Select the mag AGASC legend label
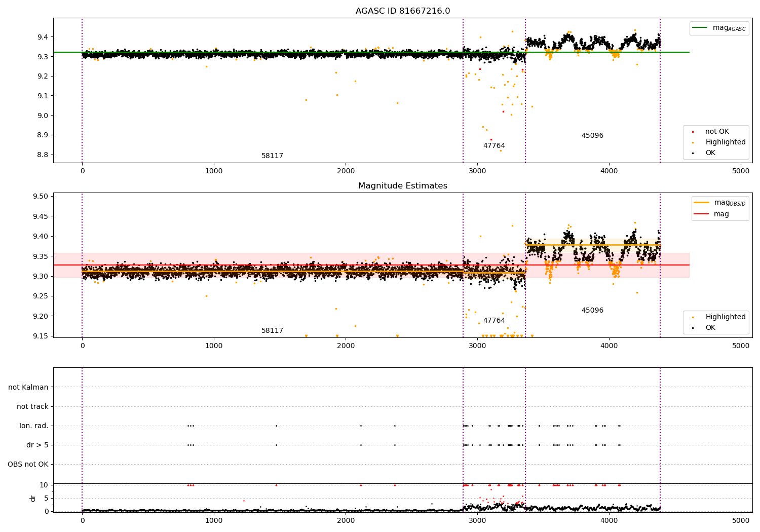The image size is (760, 532). point(729,28)
